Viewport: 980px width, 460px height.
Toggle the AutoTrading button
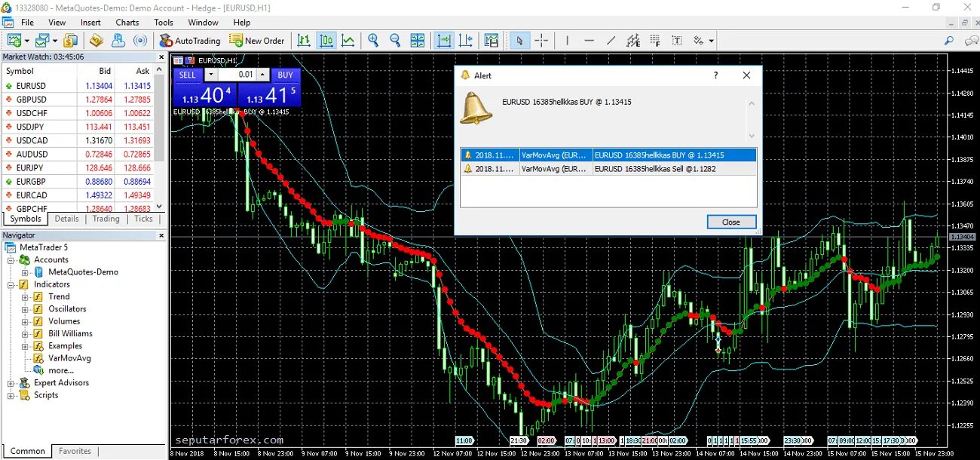click(x=190, y=41)
